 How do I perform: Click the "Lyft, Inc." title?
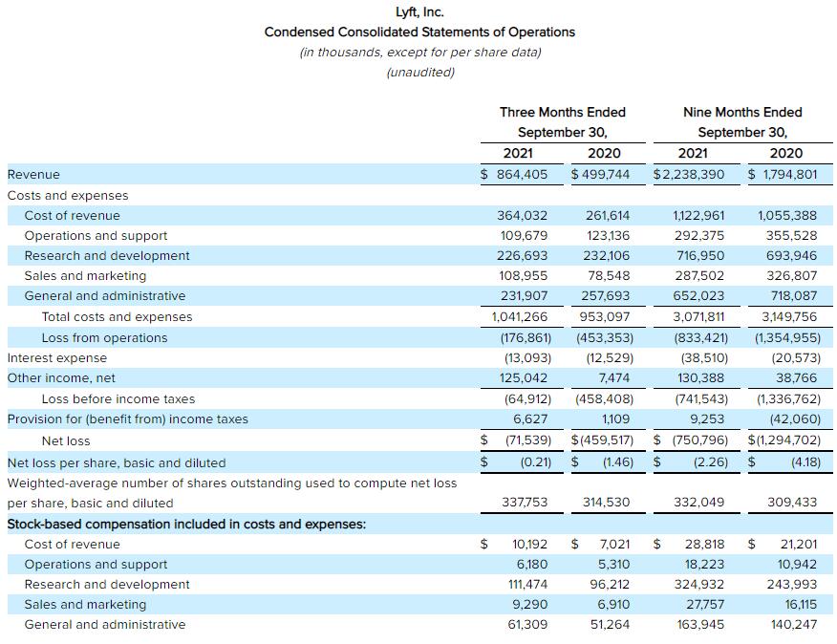point(419,12)
